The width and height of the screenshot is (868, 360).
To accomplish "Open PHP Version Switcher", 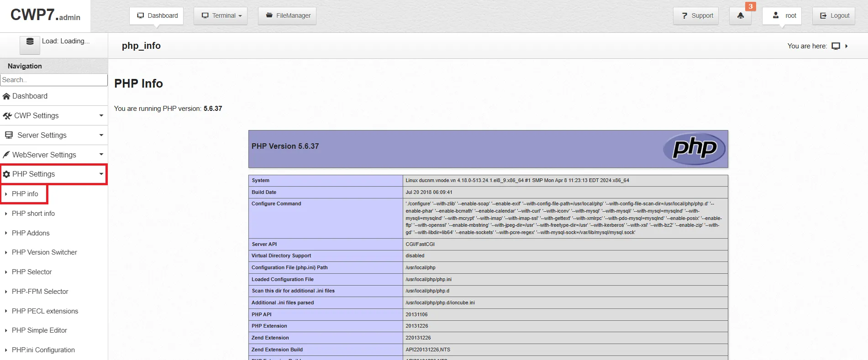I will click(44, 252).
